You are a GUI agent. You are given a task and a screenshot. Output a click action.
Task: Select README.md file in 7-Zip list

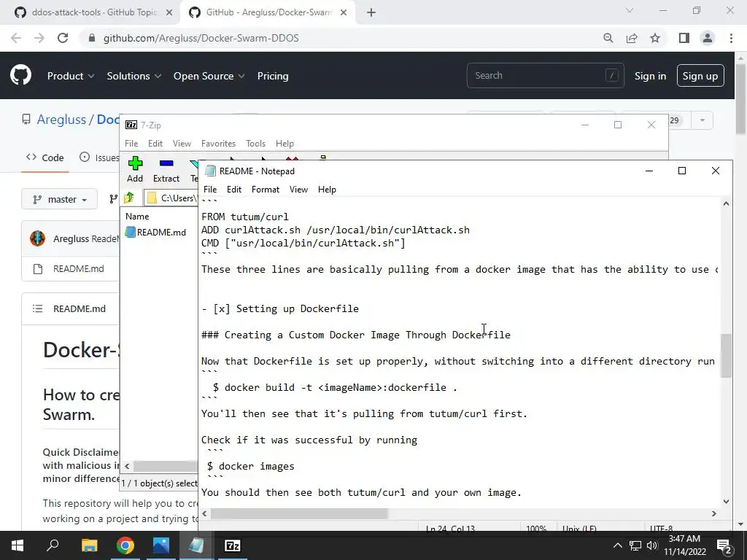coord(156,233)
